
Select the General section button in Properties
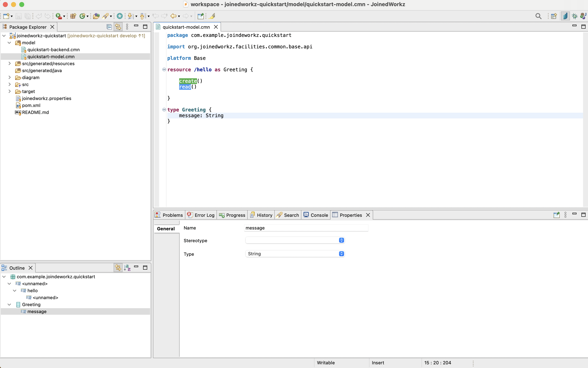coord(166,228)
